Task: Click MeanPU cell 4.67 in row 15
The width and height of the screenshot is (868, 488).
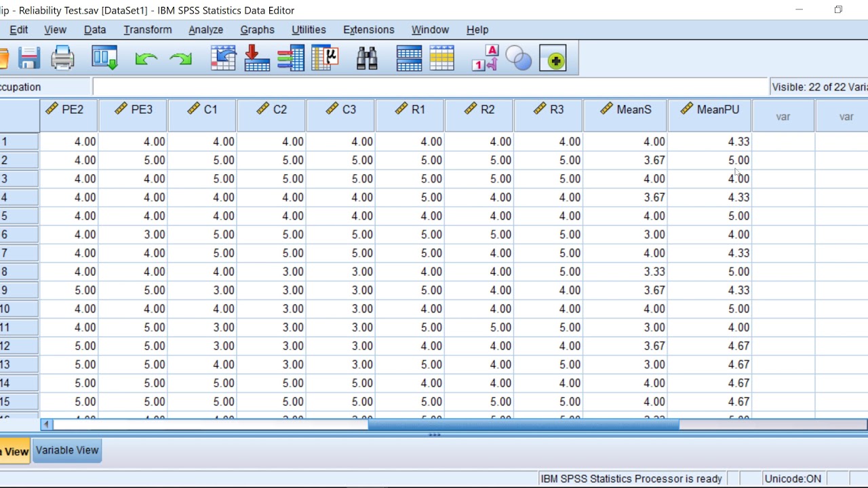Action: coord(710,401)
